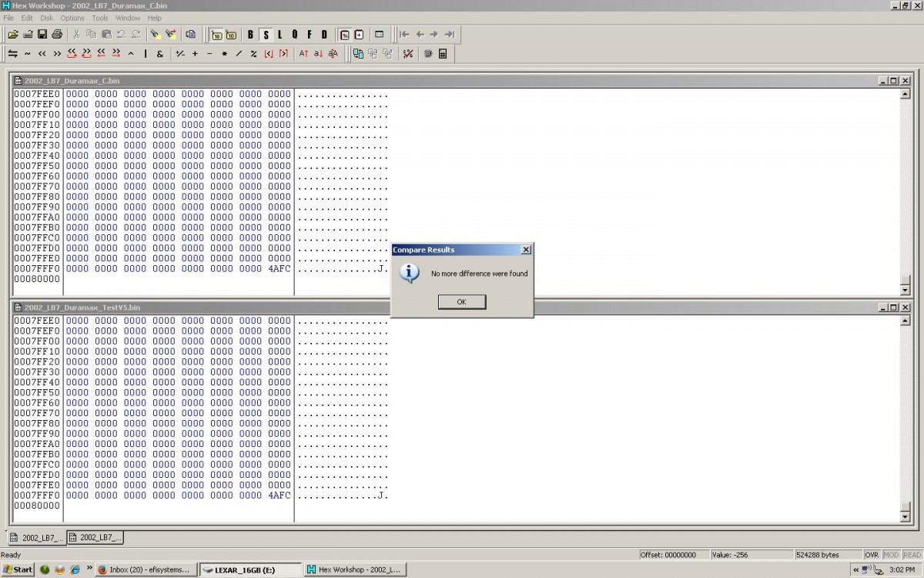Click the Undo toolbar icon
The height and width of the screenshot is (578, 924).
(121, 34)
